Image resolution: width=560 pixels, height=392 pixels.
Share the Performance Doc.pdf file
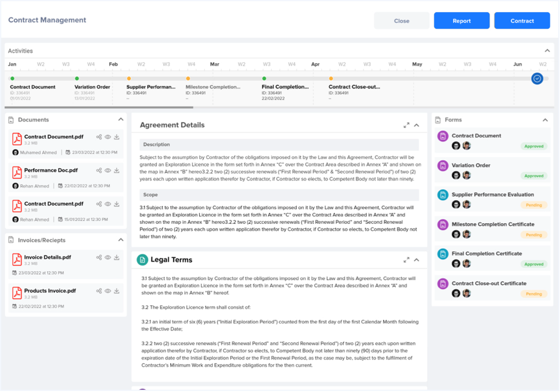(x=99, y=171)
